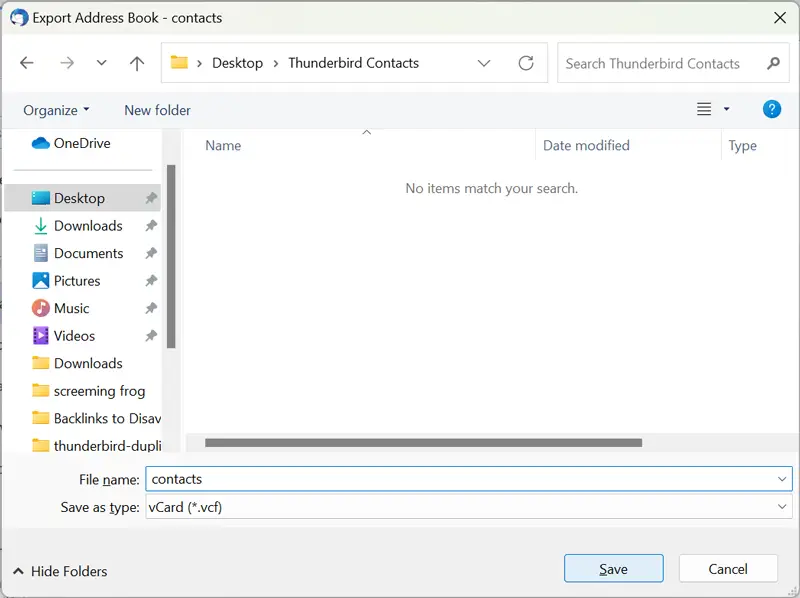This screenshot has width=800, height=598.
Task: Click the view layout icon
Action: click(704, 110)
